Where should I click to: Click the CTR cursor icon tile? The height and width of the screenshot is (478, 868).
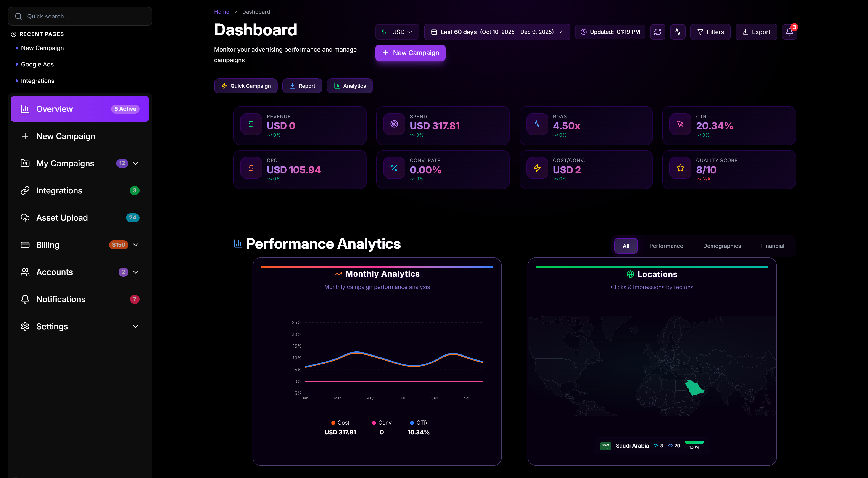pyautogui.click(x=680, y=124)
